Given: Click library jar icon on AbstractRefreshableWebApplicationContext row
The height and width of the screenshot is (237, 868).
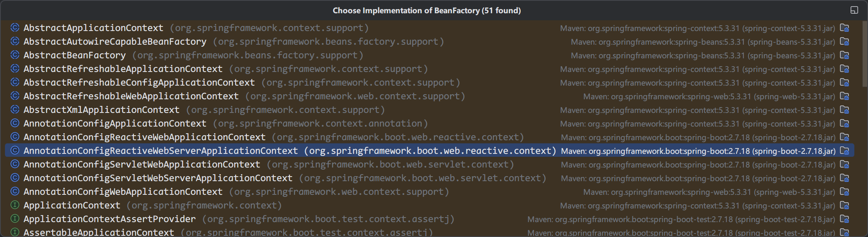Looking at the screenshot, I should coord(844,96).
